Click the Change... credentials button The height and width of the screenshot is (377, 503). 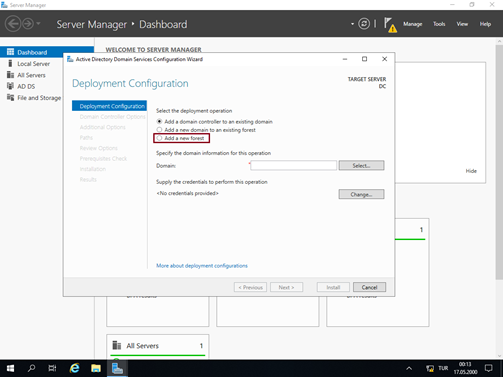click(x=361, y=194)
